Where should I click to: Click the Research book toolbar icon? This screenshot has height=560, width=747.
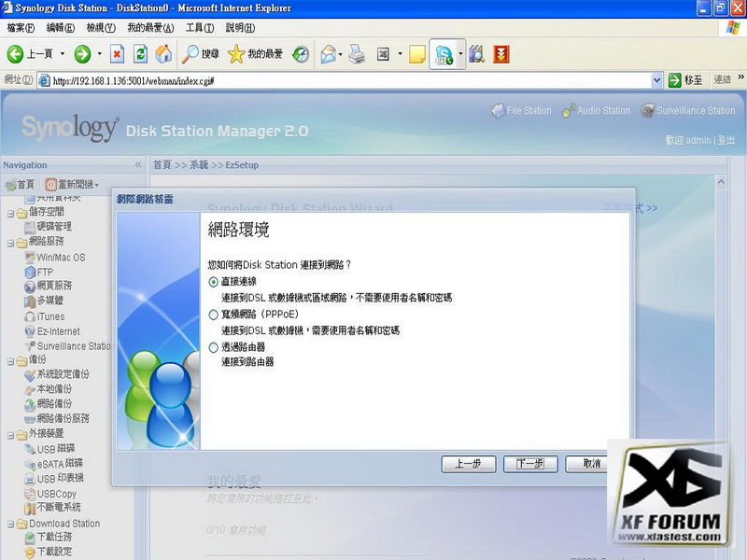[x=476, y=54]
